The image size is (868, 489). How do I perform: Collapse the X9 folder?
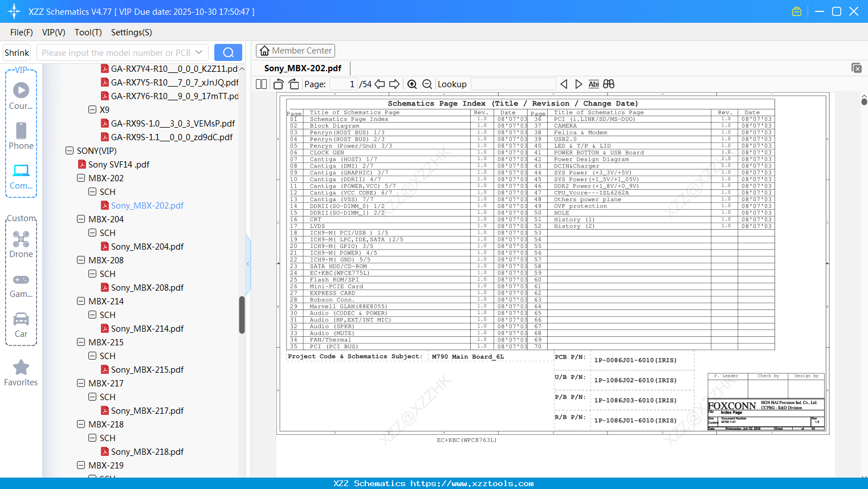click(92, 109)
